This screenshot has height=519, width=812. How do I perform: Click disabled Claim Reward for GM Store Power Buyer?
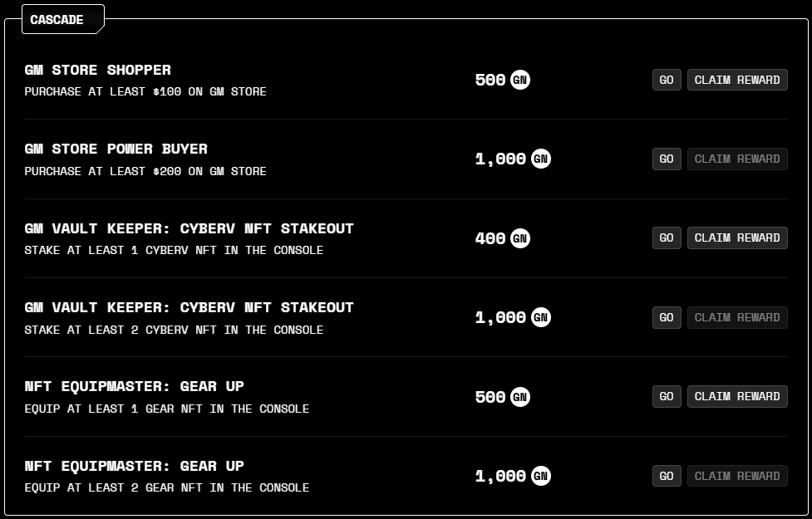[736, 159]
